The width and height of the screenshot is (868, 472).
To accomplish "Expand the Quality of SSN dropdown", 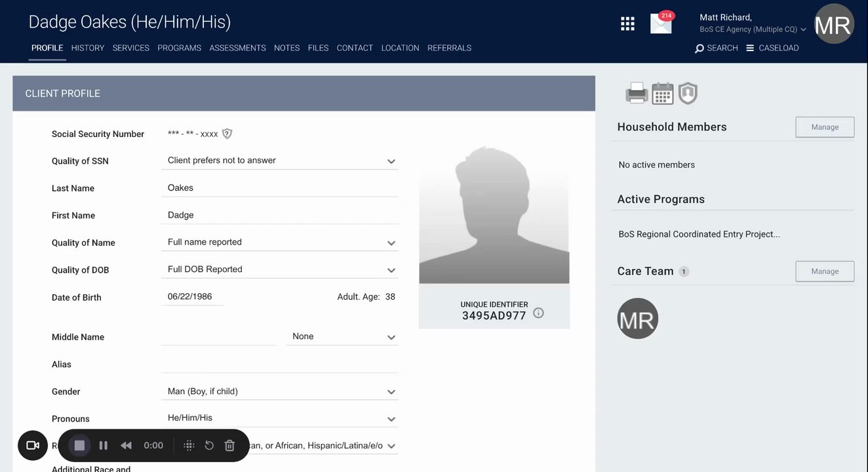I will [280, 161].
